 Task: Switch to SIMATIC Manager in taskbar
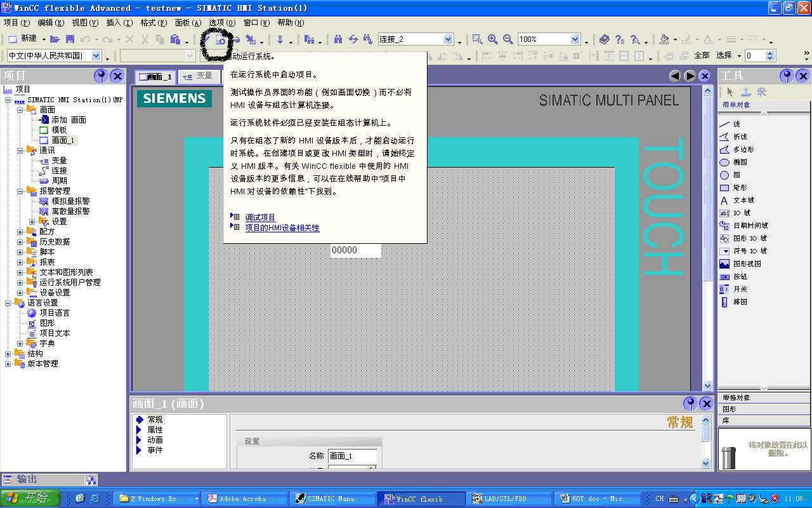[333, 499]
